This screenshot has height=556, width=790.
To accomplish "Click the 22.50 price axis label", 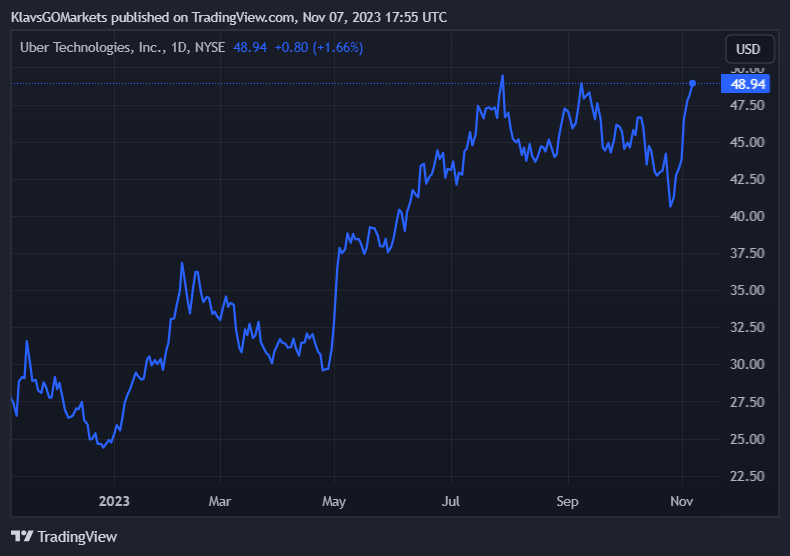I will (747, 476).
